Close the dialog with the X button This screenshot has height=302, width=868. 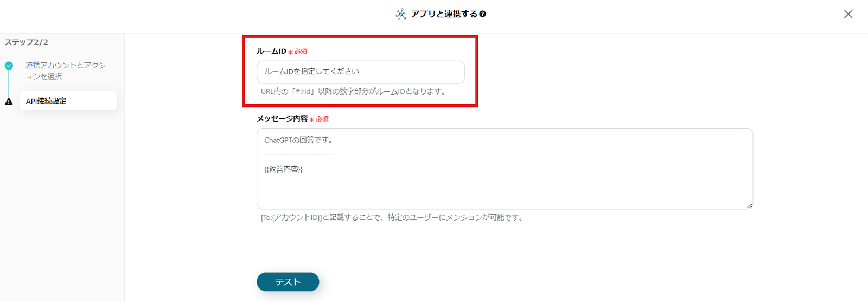pyautogui.click(x=848, y=14)
